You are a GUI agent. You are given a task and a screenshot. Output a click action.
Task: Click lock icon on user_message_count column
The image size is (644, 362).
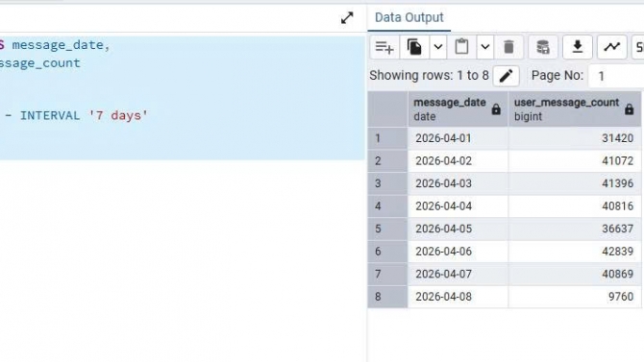pos(629,109)
